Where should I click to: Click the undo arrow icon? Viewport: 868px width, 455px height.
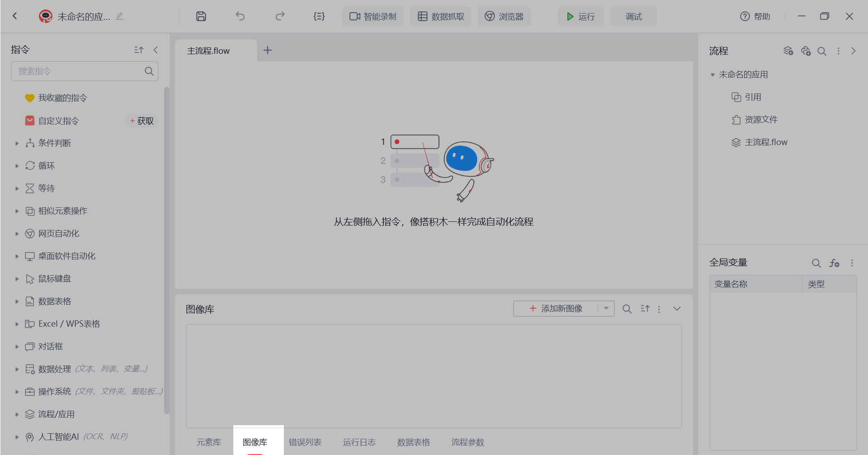coord(240,16)
